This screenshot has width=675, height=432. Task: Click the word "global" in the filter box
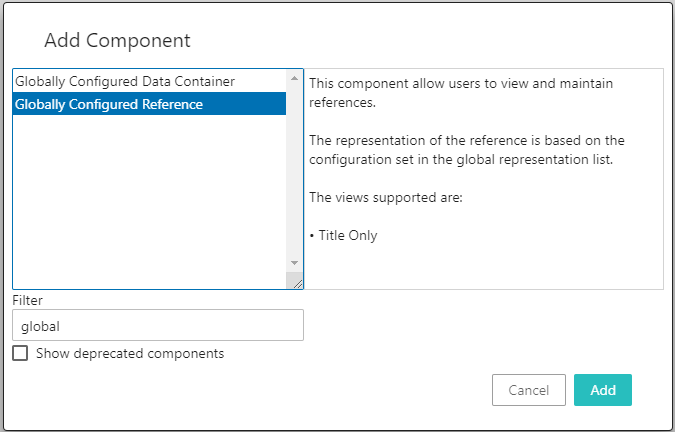tap(41, 325)
